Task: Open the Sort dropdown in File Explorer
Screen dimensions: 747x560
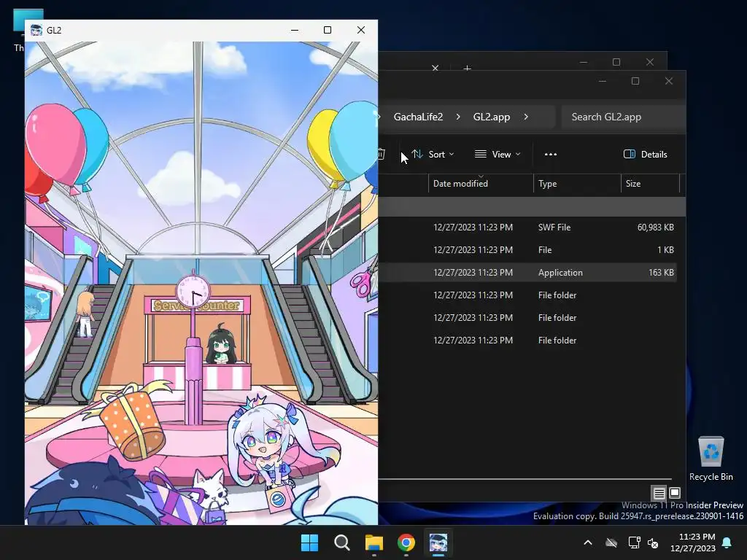Action: click(x=433, y=155)
